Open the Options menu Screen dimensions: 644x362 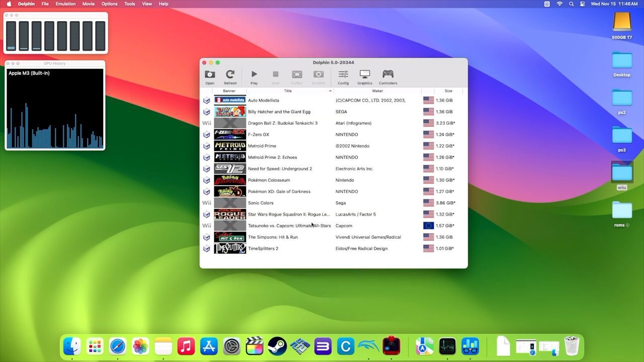click(x=109, y=4)
